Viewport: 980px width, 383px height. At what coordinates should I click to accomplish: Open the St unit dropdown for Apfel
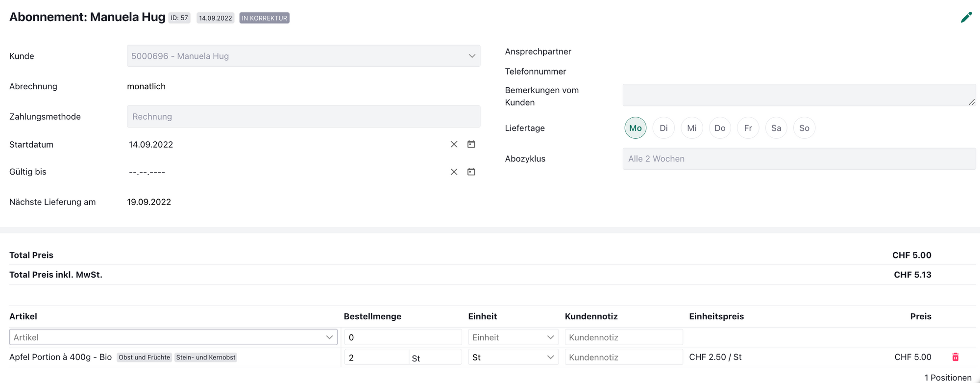click(x=513, y=357)
